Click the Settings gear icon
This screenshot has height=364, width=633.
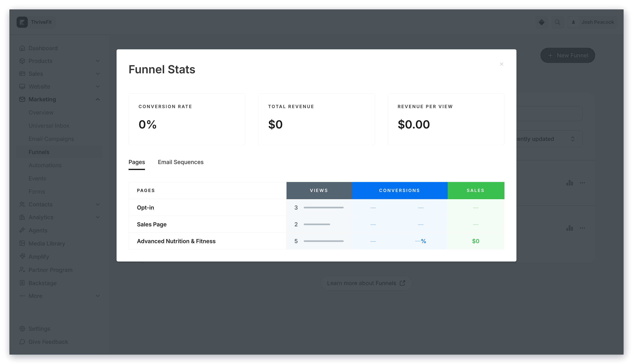[22, 328]
